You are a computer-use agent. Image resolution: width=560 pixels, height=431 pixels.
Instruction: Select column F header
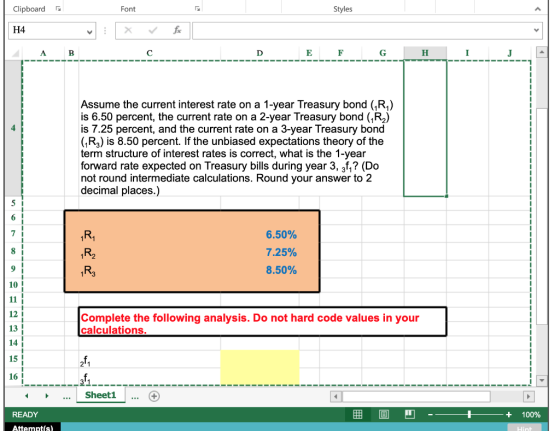click(340, 53)
